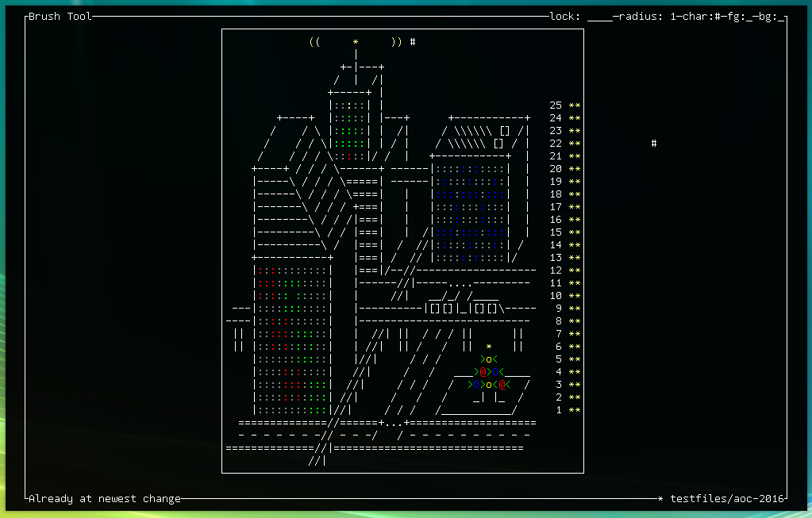
Task: Click the floating # brush cursor preview
Action: pos(653,144)
